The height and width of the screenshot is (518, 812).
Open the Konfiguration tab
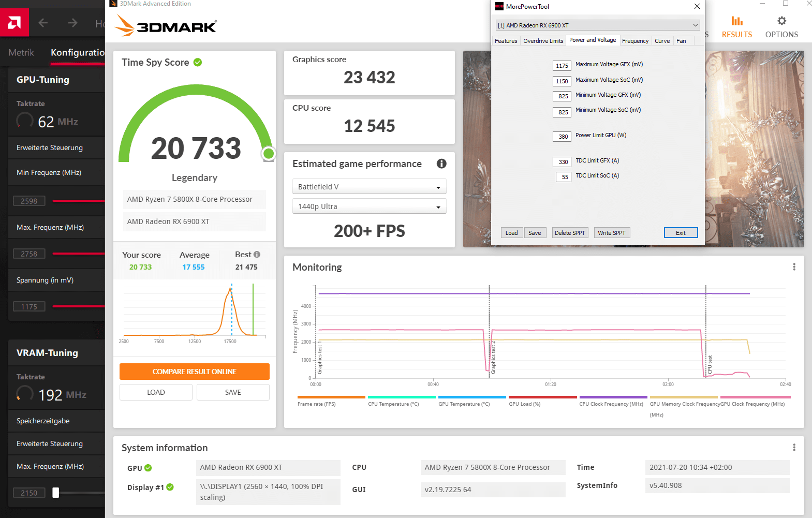78,52
